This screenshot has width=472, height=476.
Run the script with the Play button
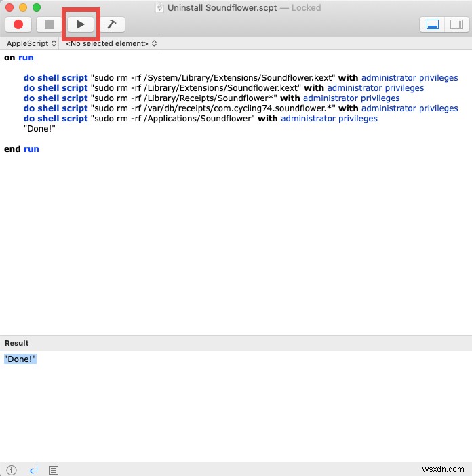tap(81, 24)
